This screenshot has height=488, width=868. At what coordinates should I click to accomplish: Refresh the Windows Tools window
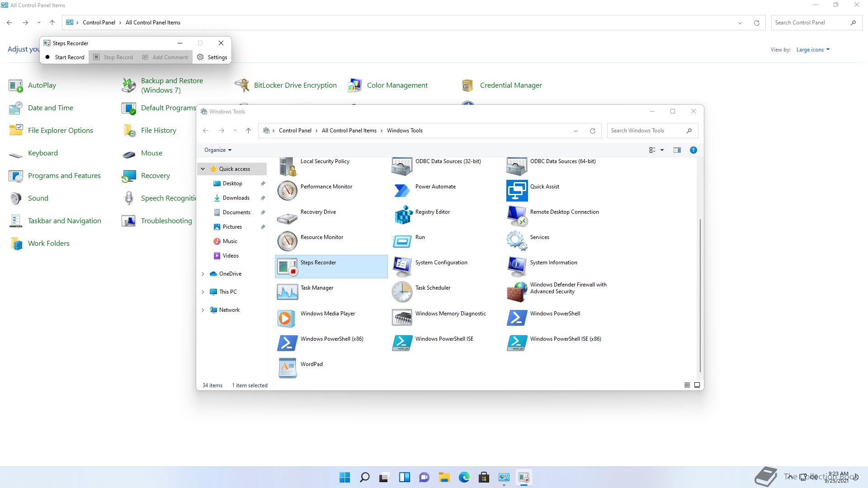click(592, 131)
